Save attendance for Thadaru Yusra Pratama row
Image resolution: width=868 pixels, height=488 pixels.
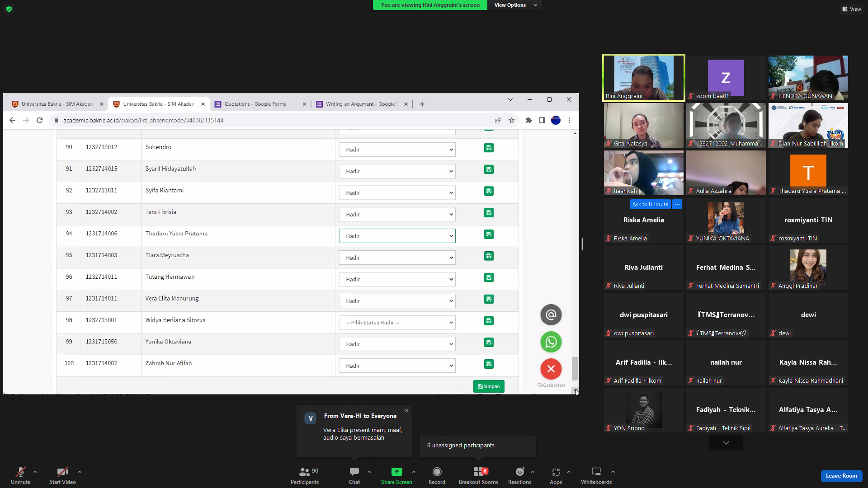coord(489,234)
